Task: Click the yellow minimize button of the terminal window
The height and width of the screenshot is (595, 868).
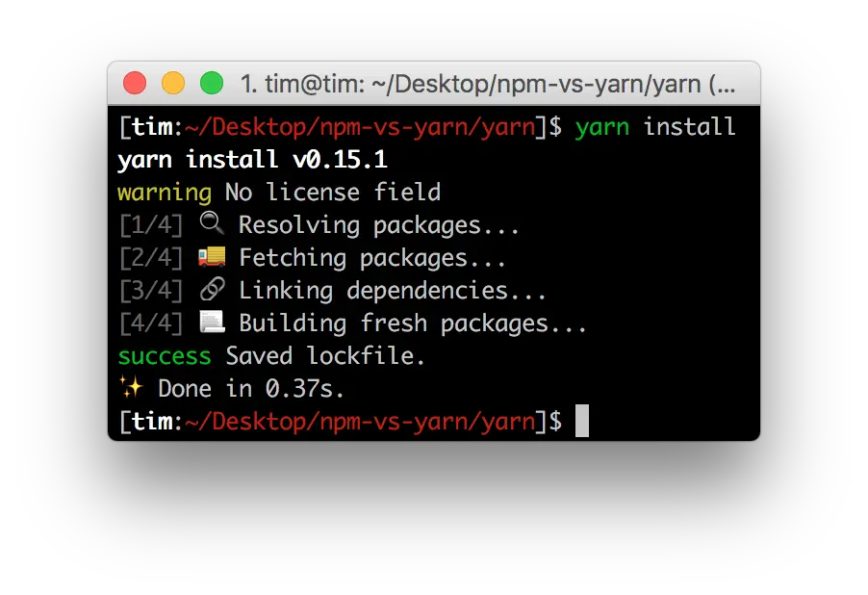Action: click(172, 83)
